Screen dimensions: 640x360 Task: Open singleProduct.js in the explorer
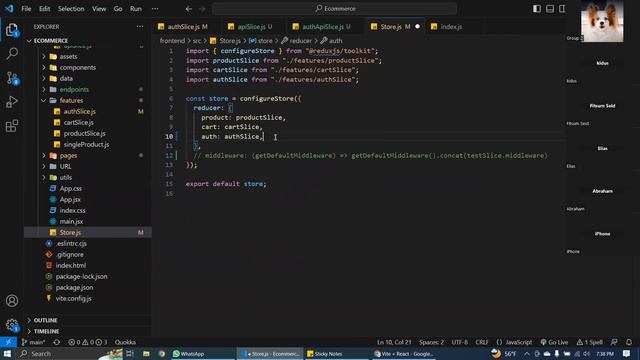pyautogui.click(x=86, y=144)
